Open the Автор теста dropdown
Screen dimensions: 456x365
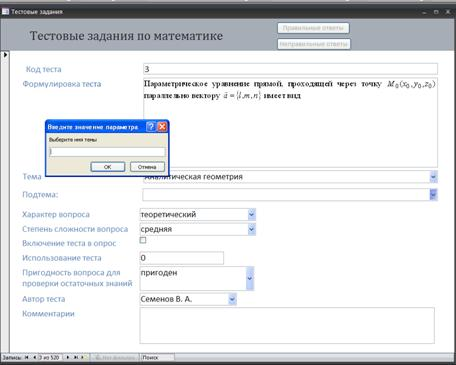coord(232,299)
